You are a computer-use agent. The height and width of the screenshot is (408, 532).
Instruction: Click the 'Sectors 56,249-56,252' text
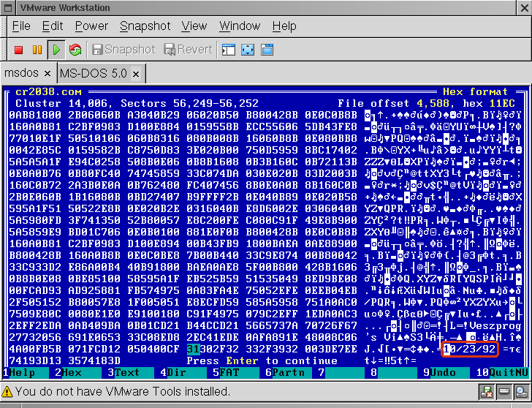[189, 103]
